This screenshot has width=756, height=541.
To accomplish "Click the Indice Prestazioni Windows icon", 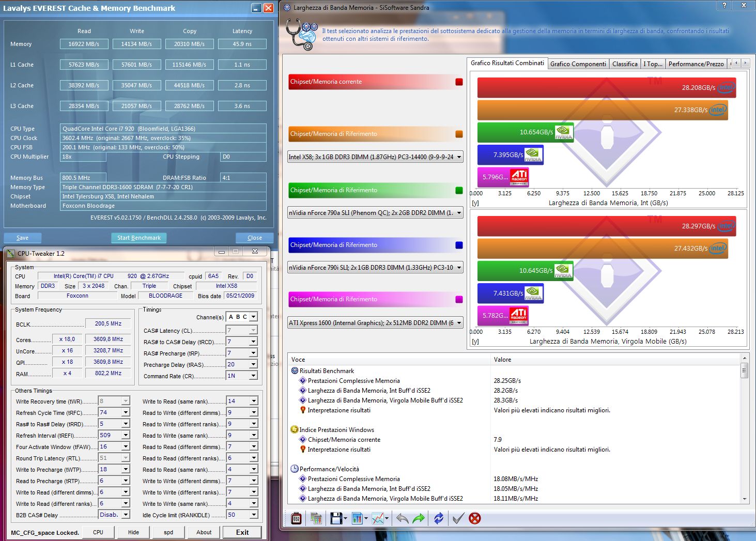I will click(x=295, y=429).
